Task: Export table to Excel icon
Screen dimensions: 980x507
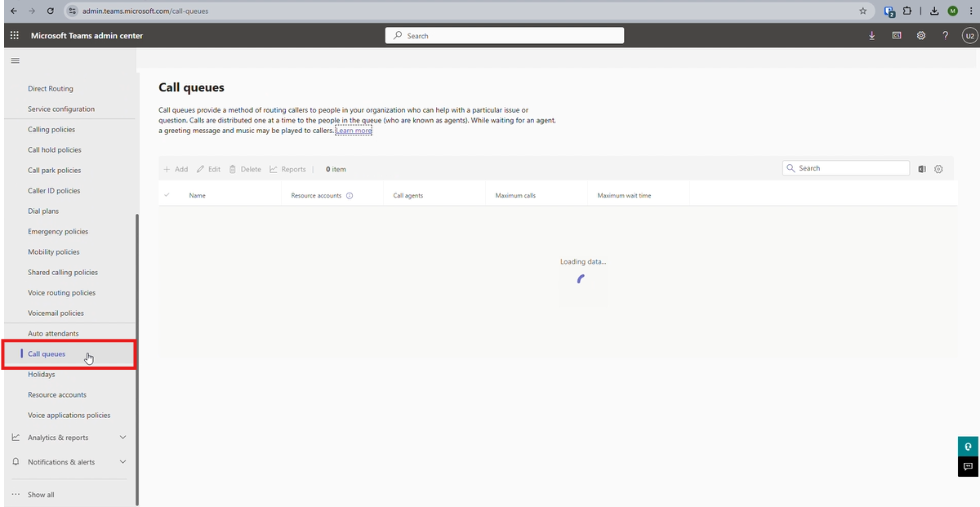Action: (922, 169)
